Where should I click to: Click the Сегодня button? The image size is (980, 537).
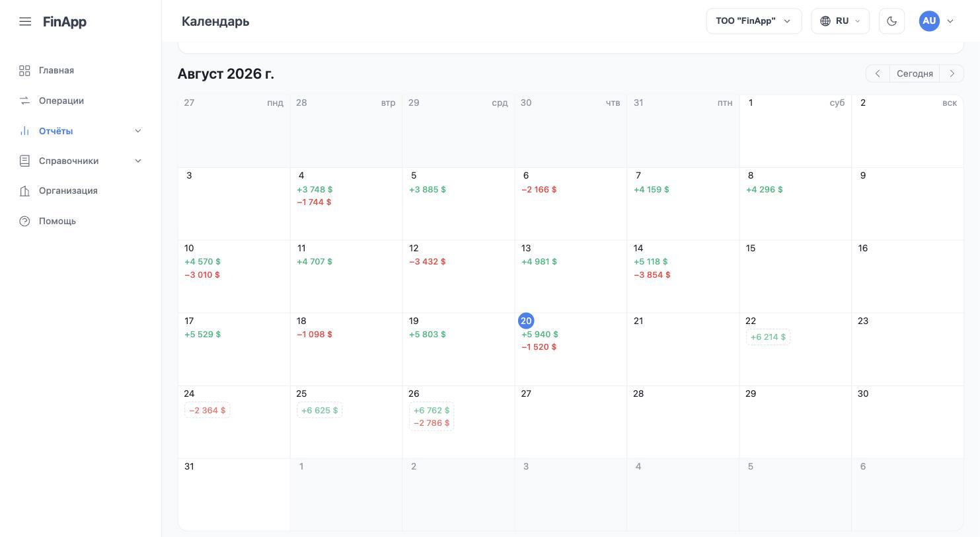point(915,73)
